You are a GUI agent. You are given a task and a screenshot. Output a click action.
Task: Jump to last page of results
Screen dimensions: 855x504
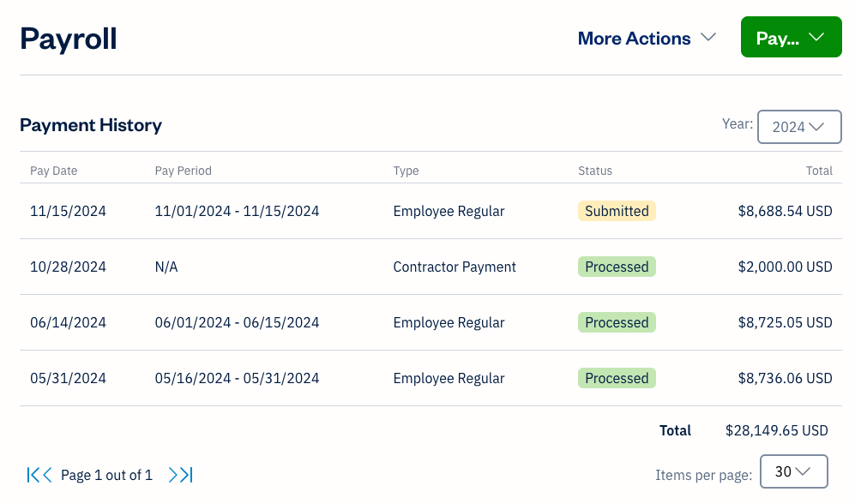187,475
